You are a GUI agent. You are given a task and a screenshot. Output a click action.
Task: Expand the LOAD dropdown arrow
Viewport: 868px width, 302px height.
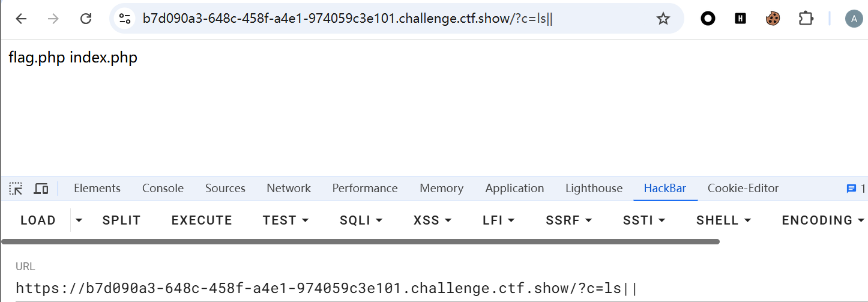(x=79, y=220)
